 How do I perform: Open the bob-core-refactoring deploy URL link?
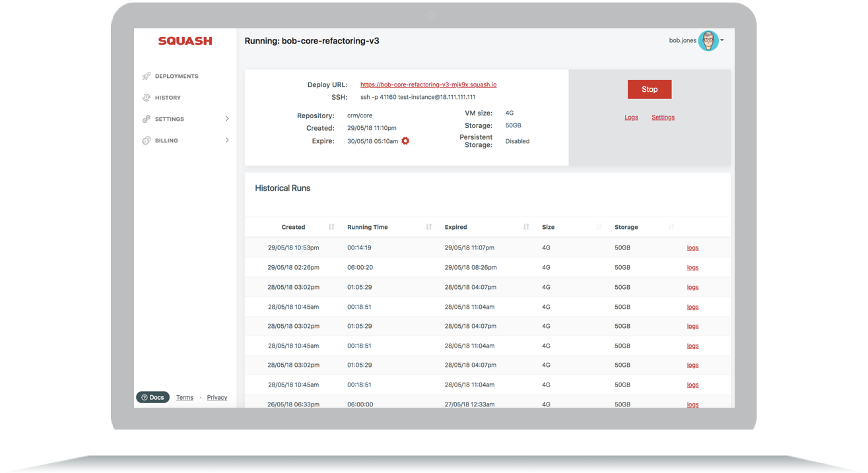pyautogui.click(x=428, y=84)
